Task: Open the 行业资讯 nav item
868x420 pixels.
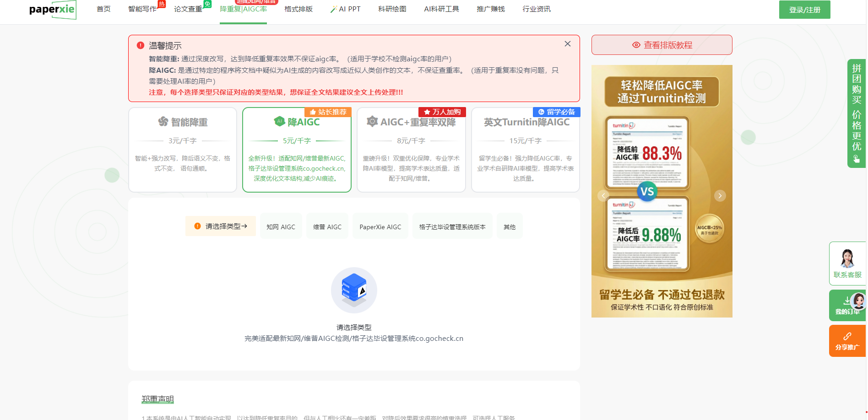Action: tap(537, 9)
